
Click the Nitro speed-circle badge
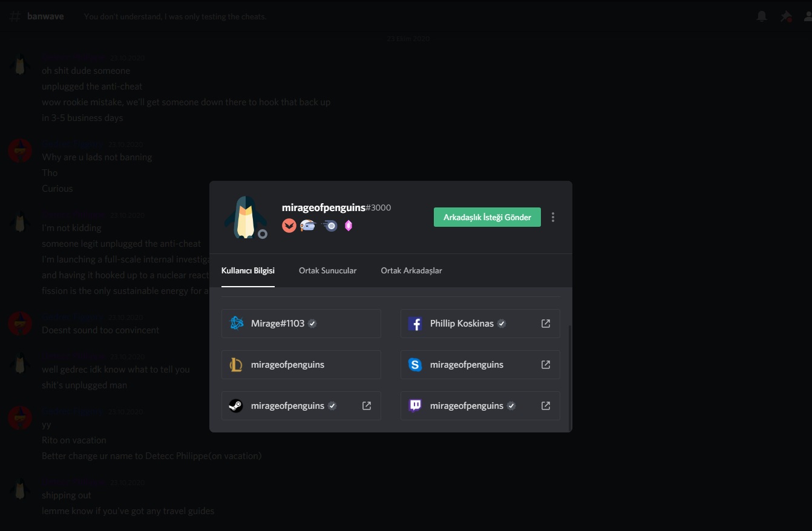click(x=330, y=226)
